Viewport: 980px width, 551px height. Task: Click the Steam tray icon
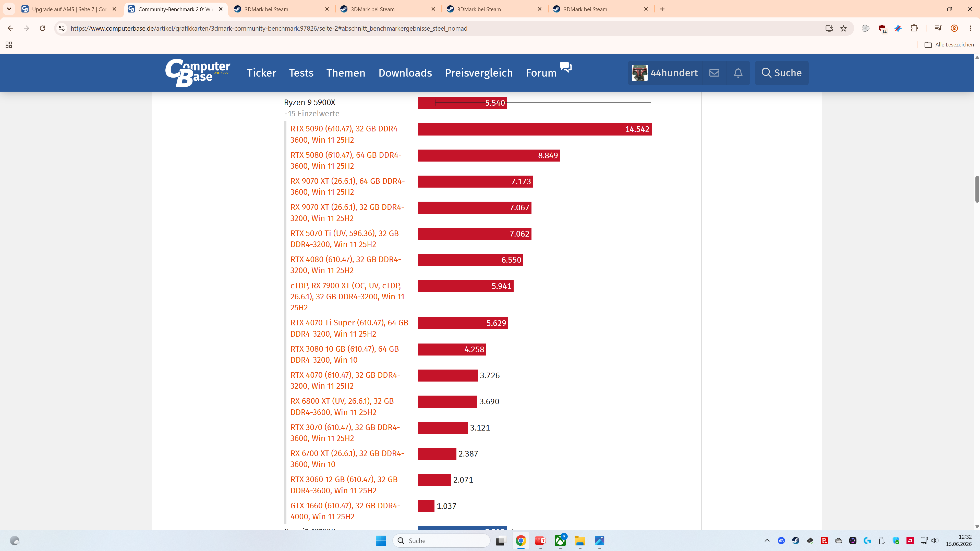pyautogui.click(x=795, y=540)
